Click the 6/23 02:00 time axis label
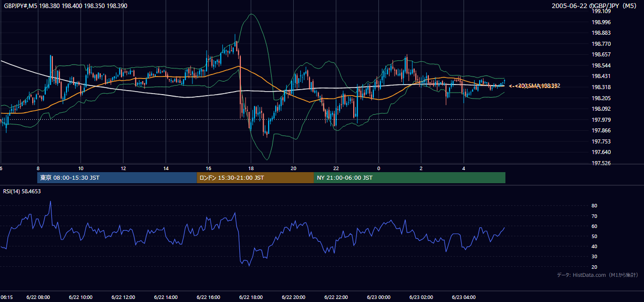This screenshot has width=644, height=302. (x=421, y=297)
